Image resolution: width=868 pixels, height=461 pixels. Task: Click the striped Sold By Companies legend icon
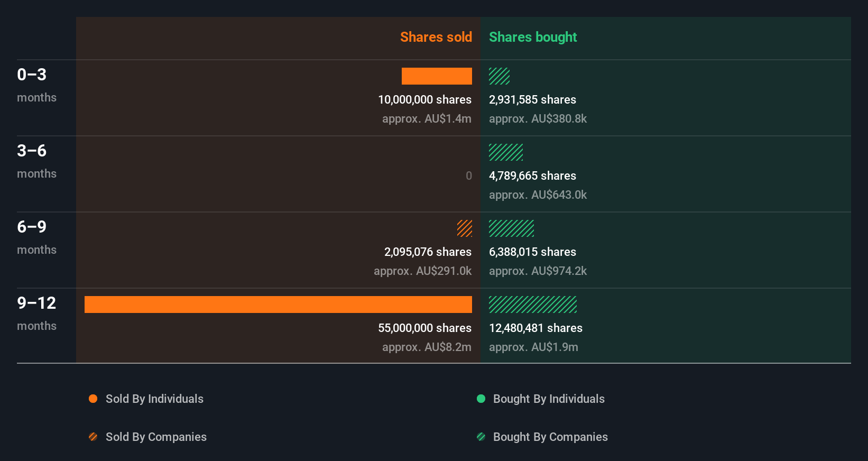tap(93, 437)
